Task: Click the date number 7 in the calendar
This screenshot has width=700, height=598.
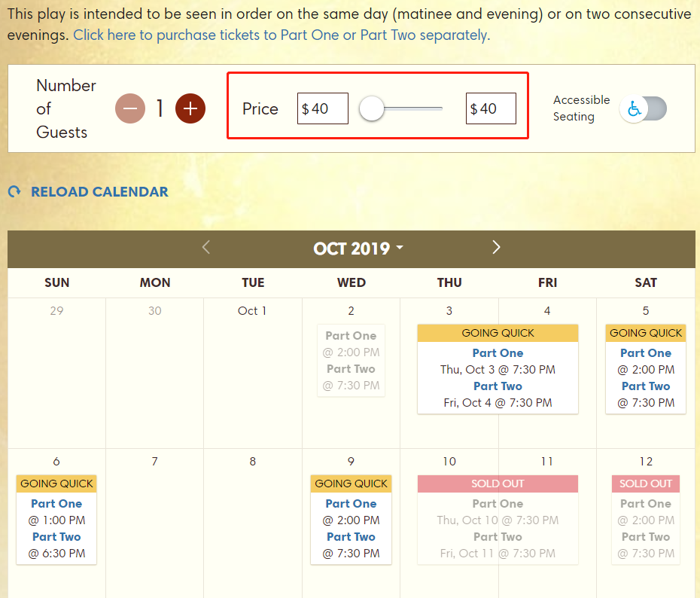Action: 154,462
